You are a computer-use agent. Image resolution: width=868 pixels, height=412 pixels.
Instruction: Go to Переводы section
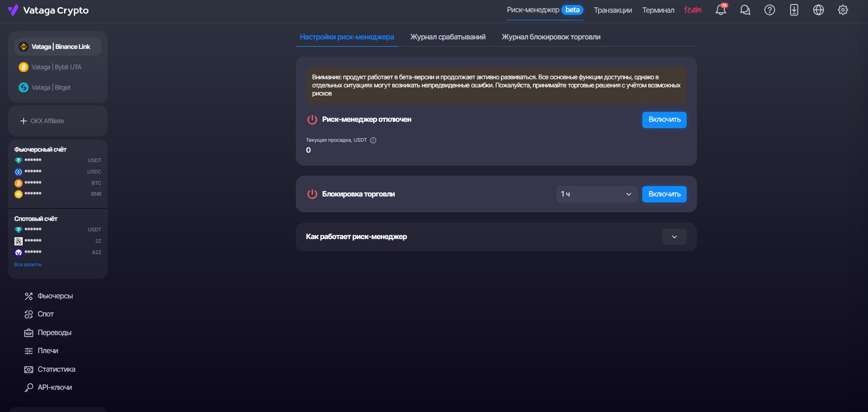point(54,333)
